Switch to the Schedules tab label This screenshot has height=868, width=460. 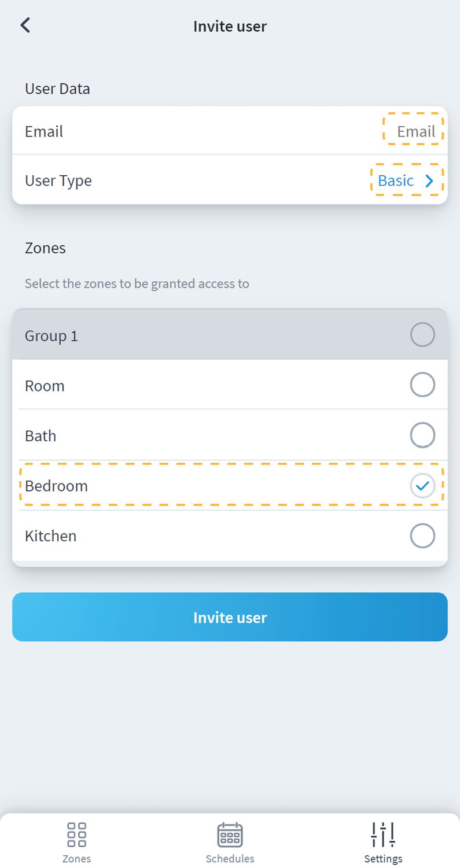click(x=230, y=858)
